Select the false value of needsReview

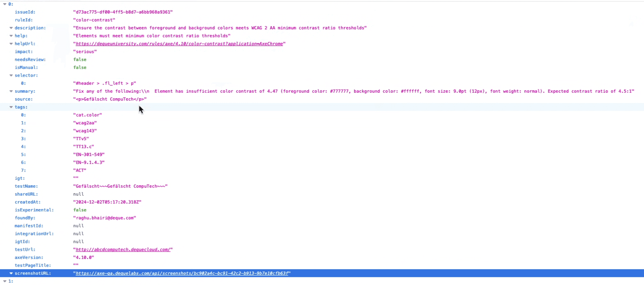80,60
